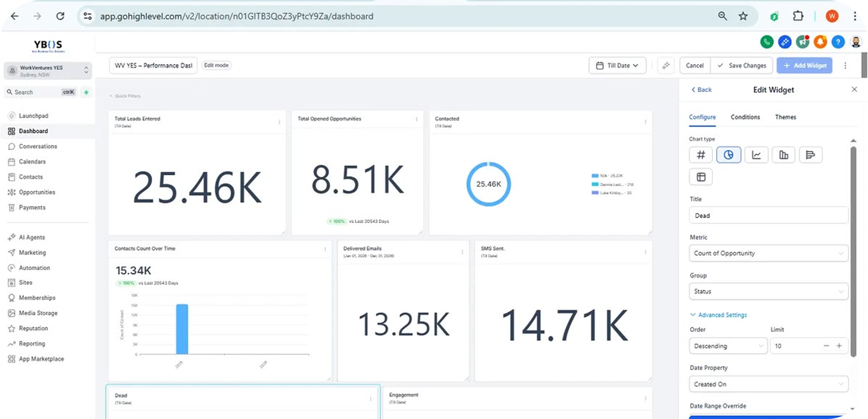The width and height of the screenshot is (868, 419).
Task: Open Launchpad in the sidebar
Action: pyautogui.click(x=33, y=116)
